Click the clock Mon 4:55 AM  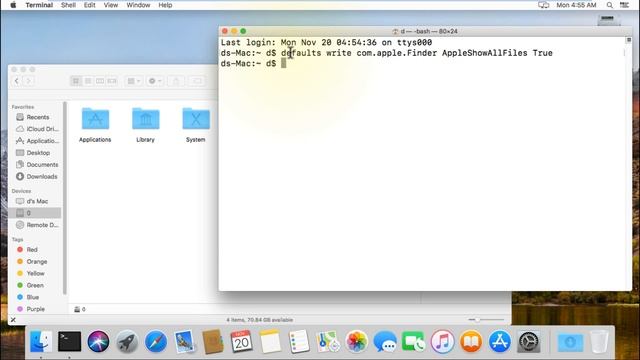coord(576,5)
